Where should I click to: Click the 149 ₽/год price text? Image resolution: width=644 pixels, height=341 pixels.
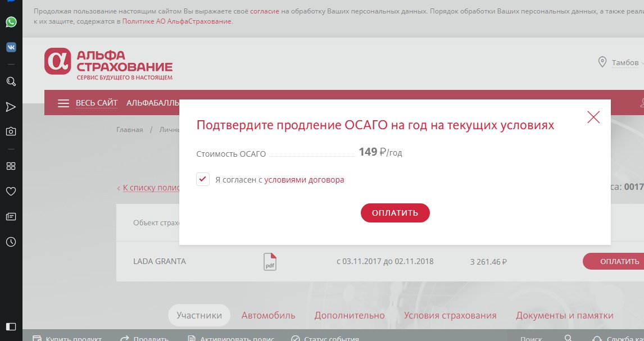coord(380,152)
